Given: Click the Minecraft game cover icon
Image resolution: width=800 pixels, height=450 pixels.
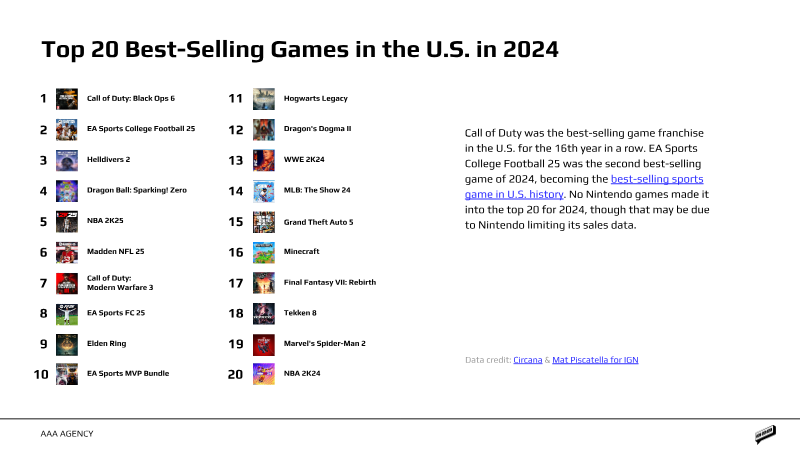Looking at the screenshot, I should (264, 252).
